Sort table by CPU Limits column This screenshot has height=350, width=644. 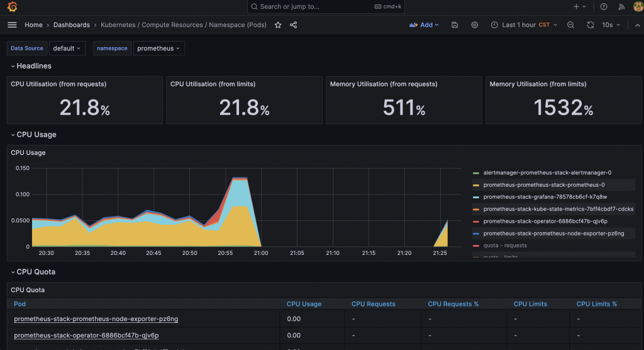coord(530,304)
